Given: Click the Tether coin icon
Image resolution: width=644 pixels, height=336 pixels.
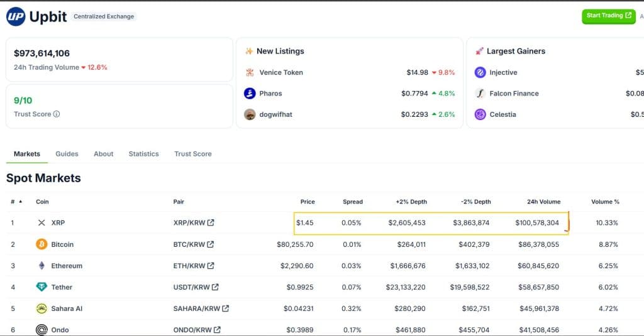Looking at the screenshot, I should click(42, 287).
